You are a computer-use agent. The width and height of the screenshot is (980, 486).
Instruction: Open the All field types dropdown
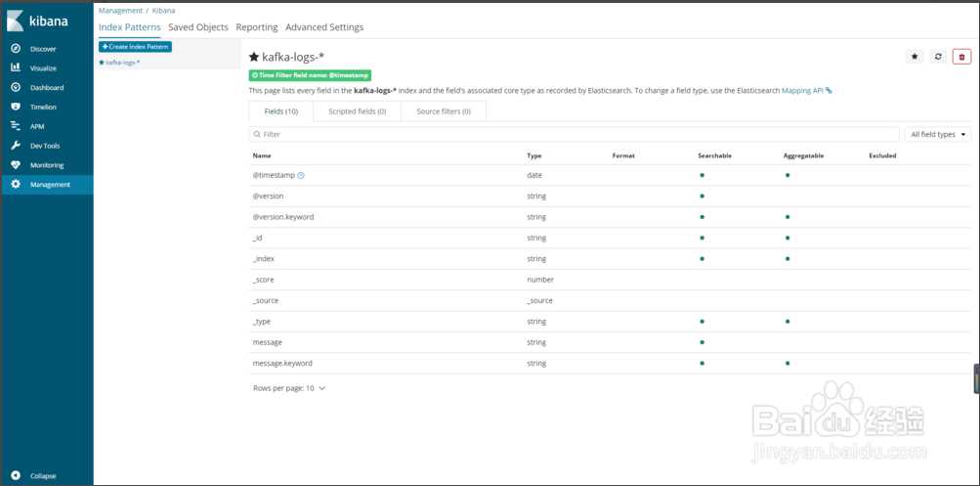[938, 134]
